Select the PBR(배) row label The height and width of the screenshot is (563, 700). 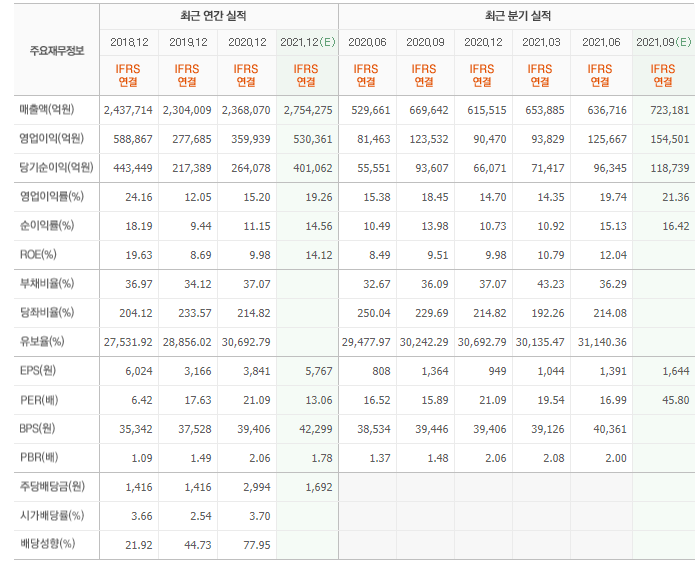(39, 458)
